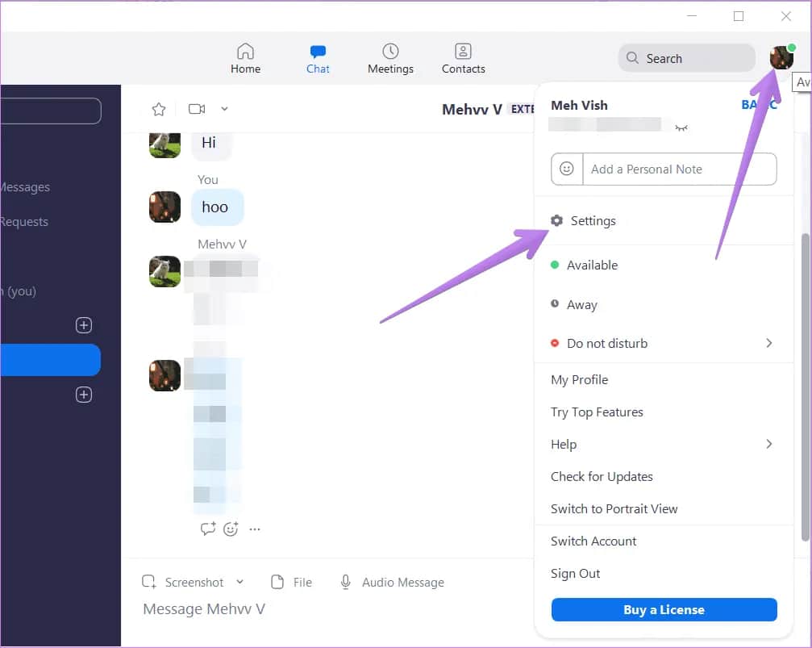Image resolution: width=812 pixels, height=648 pixels.
Task: Click the Buy a License button
Action: click(664, 609)
